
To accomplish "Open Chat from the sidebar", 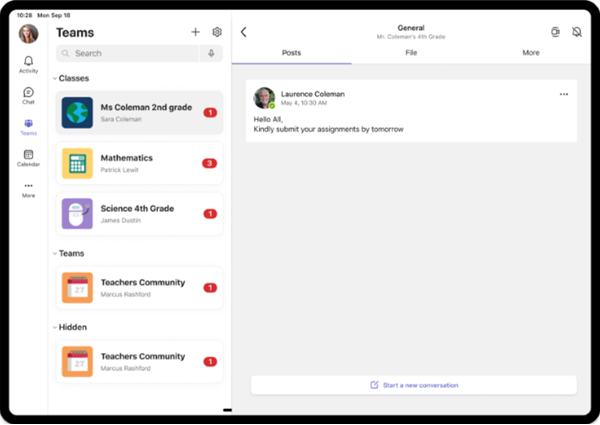I will [x=28, y=96].
